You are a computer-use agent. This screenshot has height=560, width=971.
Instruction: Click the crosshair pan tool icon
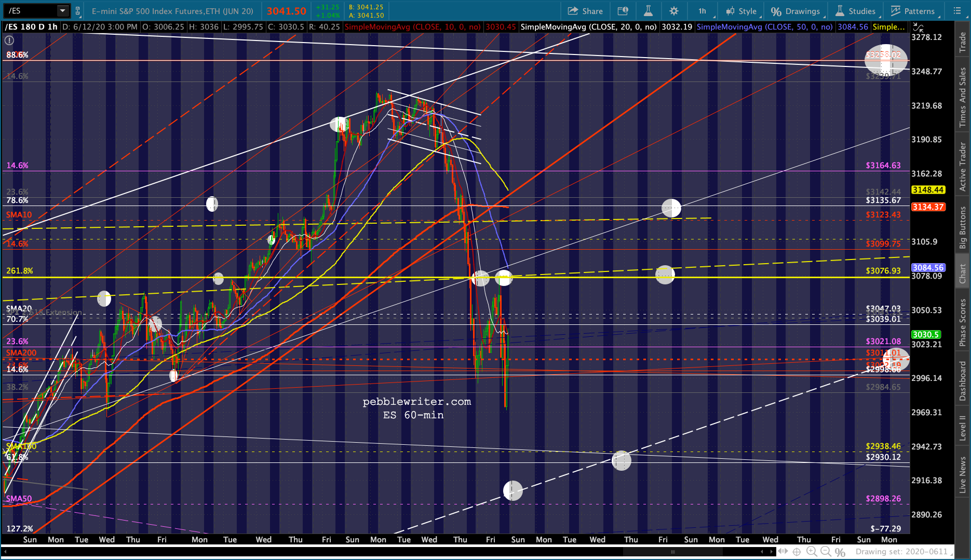pos(798,552)
